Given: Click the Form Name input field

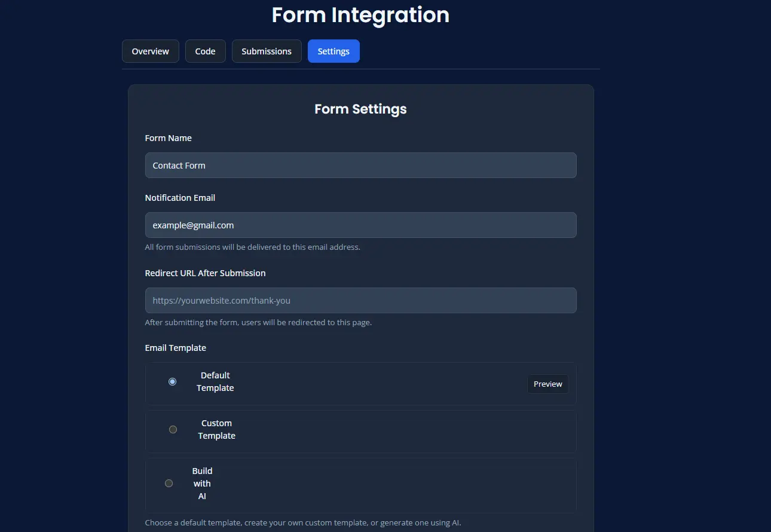Looking at the screenshot, I should tap(360, 165).
